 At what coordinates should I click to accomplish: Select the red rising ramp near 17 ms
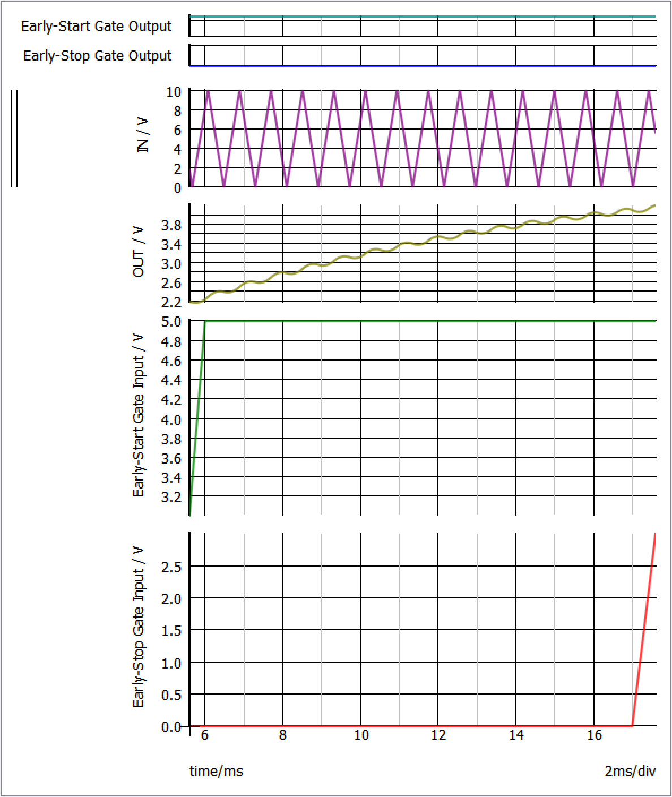[x=644, y=628]
